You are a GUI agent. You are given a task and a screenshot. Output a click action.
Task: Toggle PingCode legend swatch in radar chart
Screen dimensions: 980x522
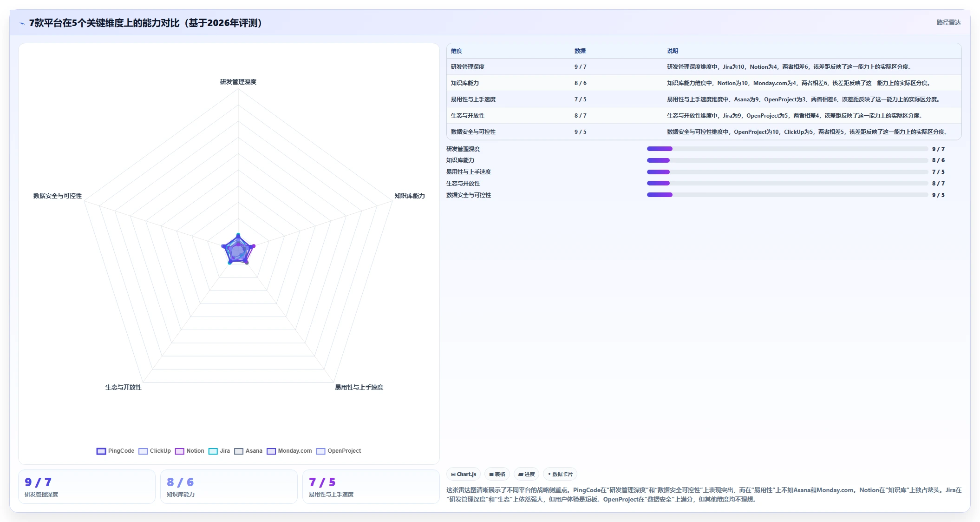coord(101,451)
